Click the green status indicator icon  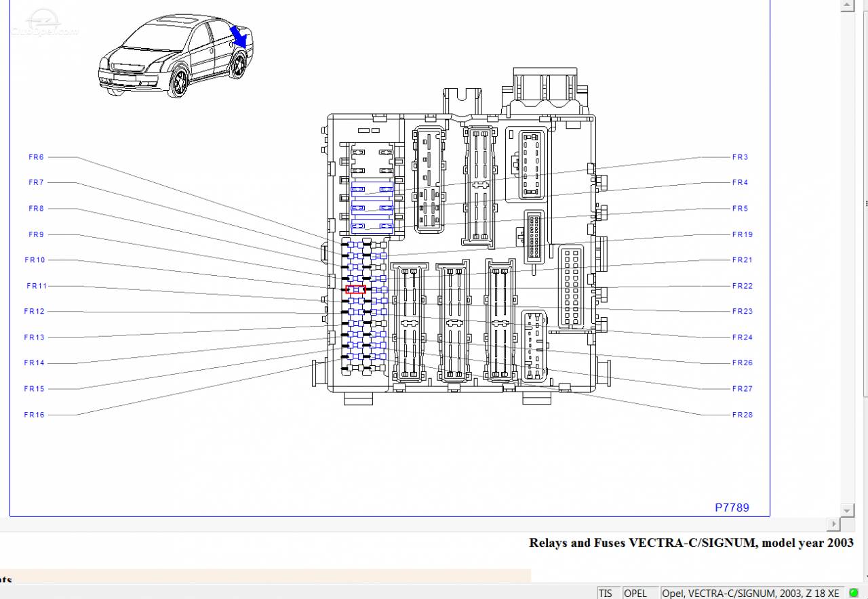854,593
